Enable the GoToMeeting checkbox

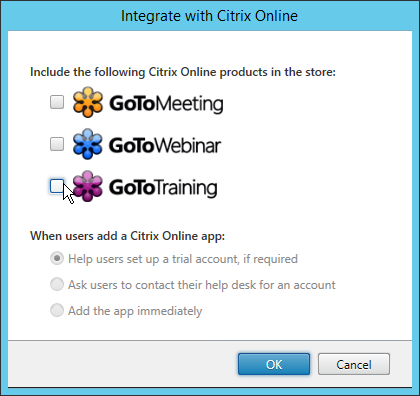click(57, 102)
